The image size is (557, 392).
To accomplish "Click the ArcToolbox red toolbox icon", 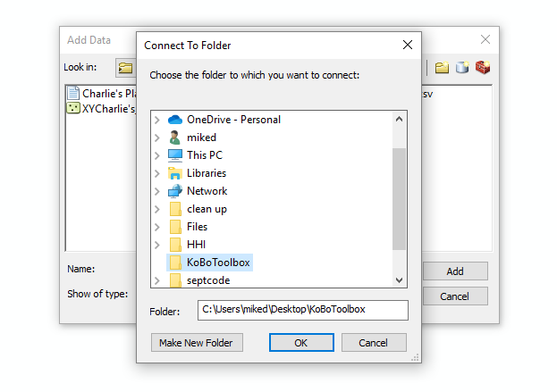I will coord(483,67).
